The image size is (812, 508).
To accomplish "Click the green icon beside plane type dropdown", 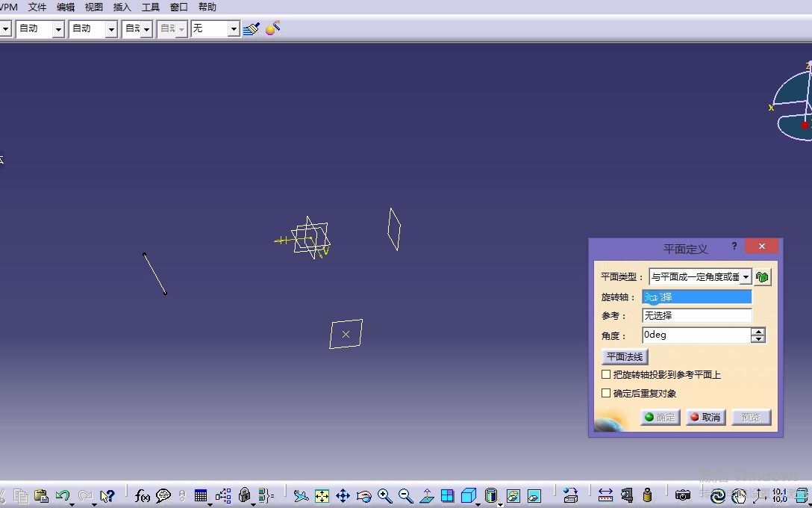I will [x=762, y=277].
